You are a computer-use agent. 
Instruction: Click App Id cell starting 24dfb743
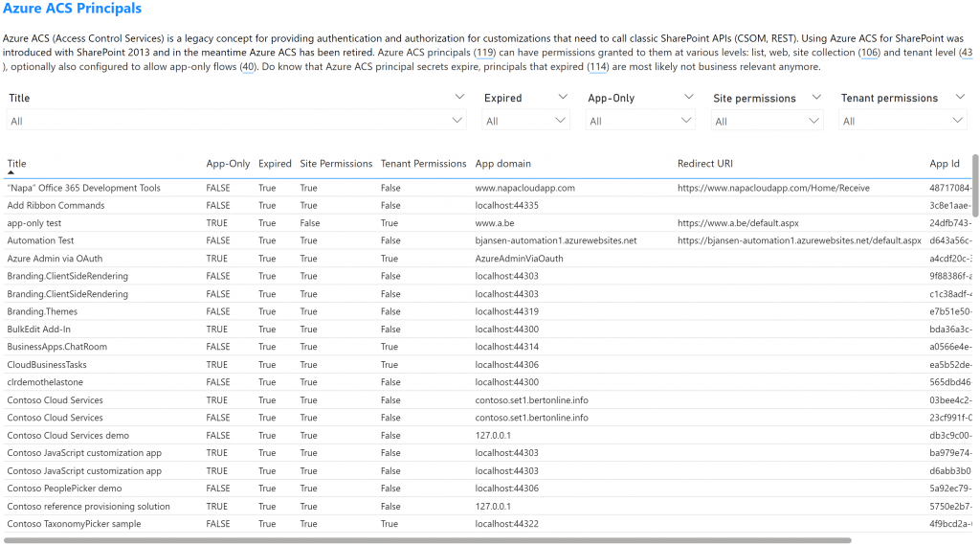tap(950, 222)
